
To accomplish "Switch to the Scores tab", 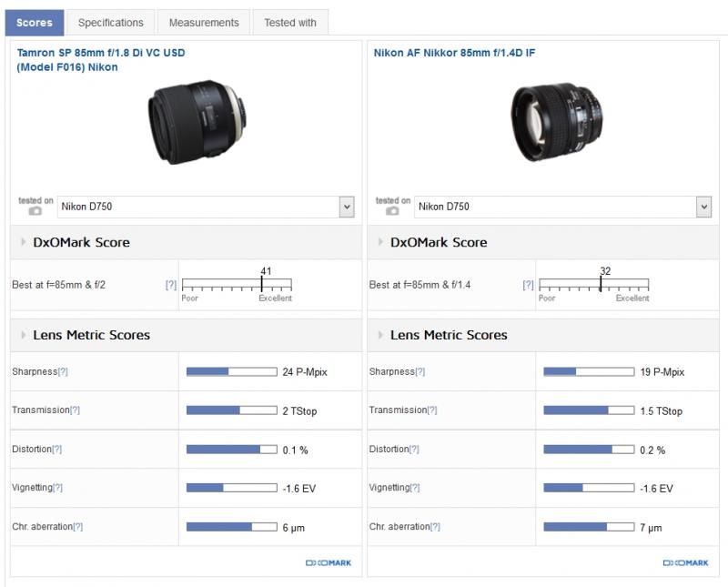I will (x=35, y=22).
